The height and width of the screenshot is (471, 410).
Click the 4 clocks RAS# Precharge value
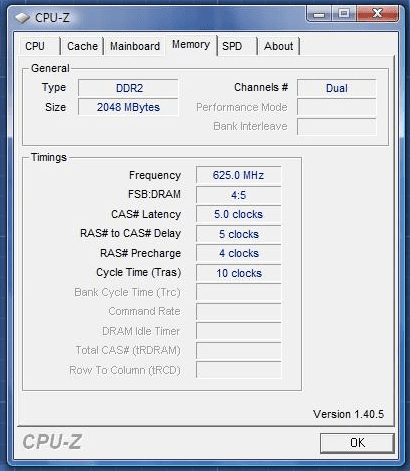238,253
